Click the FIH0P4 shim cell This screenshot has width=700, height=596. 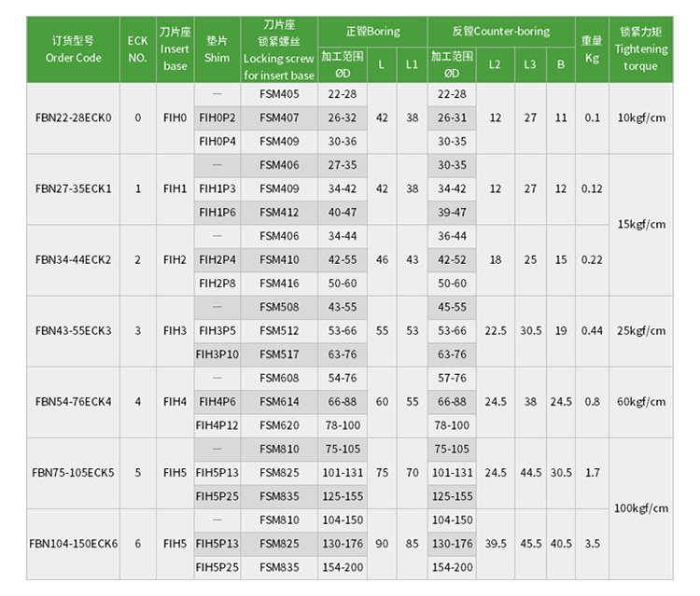tap(217, 142)
